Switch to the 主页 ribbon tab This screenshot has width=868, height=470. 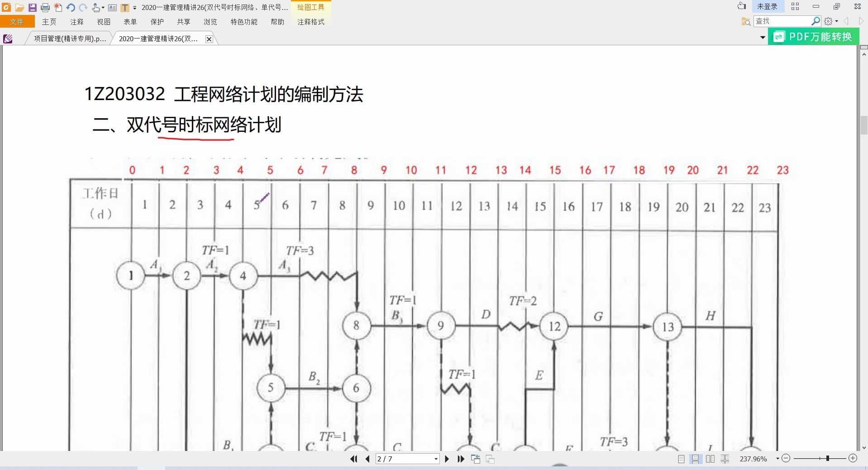pos(49,22)
